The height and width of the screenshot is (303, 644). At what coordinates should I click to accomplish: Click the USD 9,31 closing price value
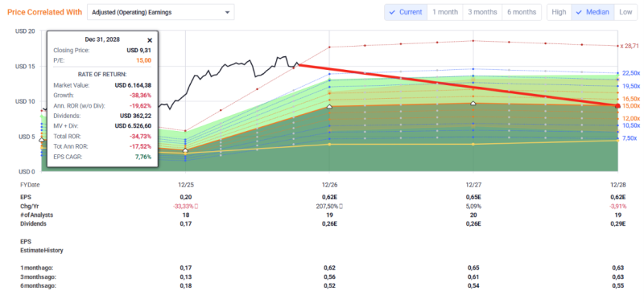click(x=138, y=51)
